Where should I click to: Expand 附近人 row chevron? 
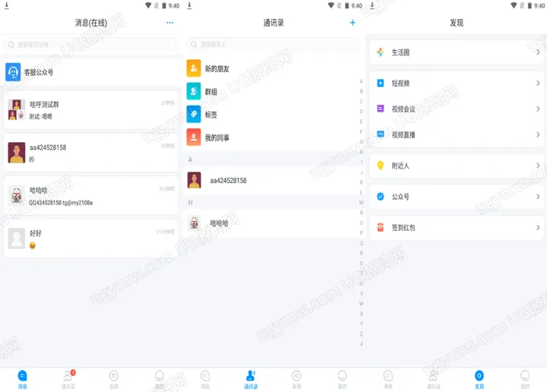[538, 166]
